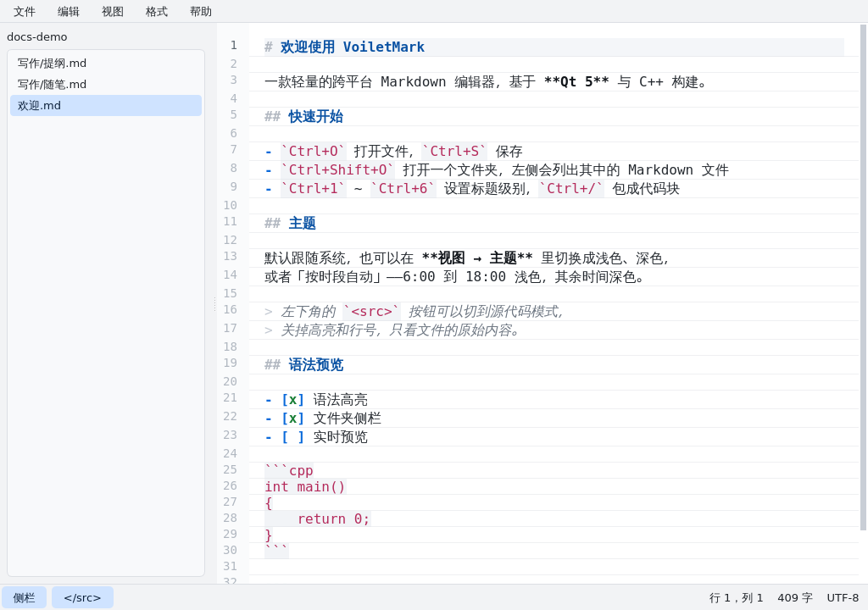Click the docs-demo folder name
Viewport: 868px width, 610px height.
pos(37,37)
